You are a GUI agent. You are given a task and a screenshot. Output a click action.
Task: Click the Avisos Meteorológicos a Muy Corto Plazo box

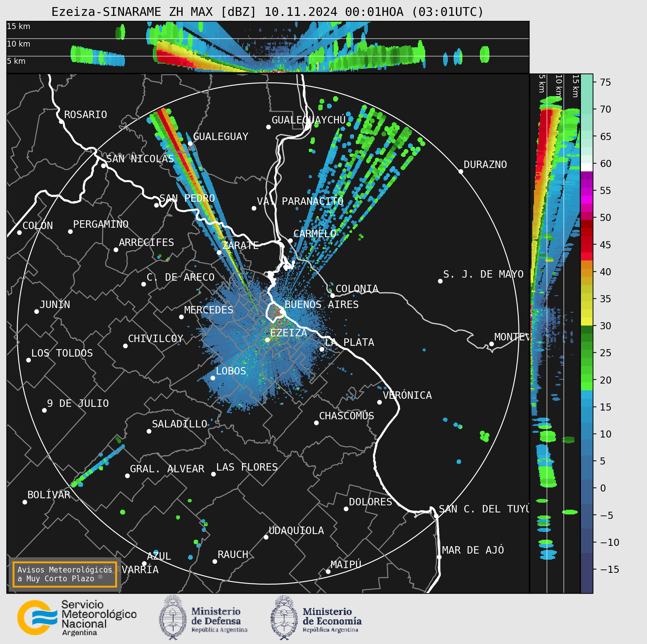[64, 574]
